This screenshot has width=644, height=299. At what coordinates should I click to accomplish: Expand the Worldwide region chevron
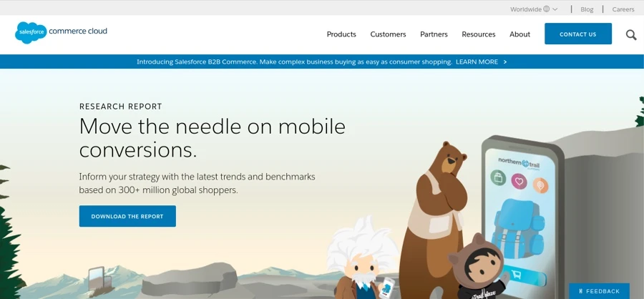coord(555,9)
